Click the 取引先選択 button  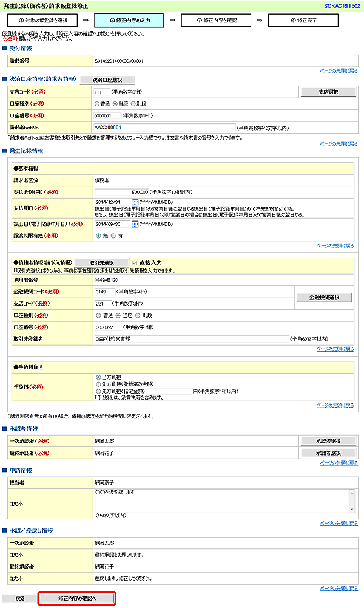[101, 263]
